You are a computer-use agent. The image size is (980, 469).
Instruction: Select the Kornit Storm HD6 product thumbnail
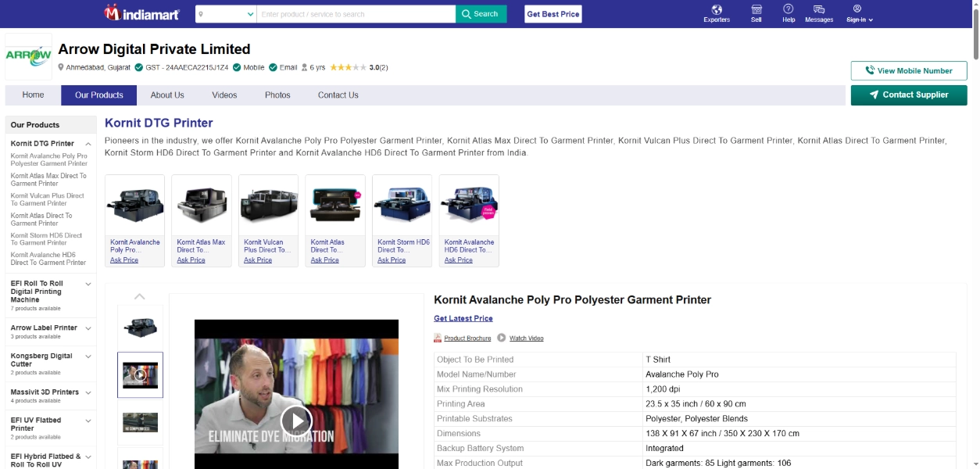[403, 206]
